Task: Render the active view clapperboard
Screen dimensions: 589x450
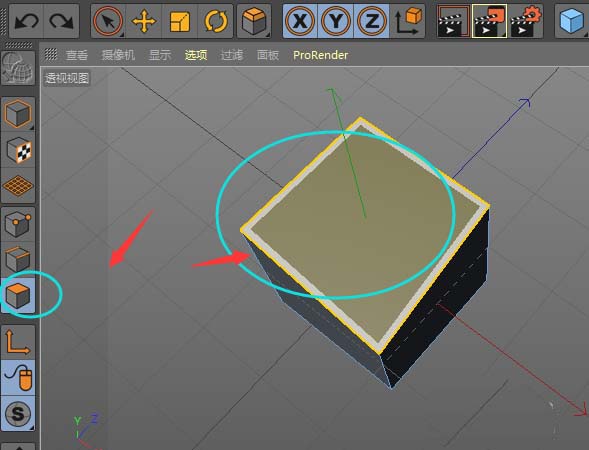Action: [453, 21]
